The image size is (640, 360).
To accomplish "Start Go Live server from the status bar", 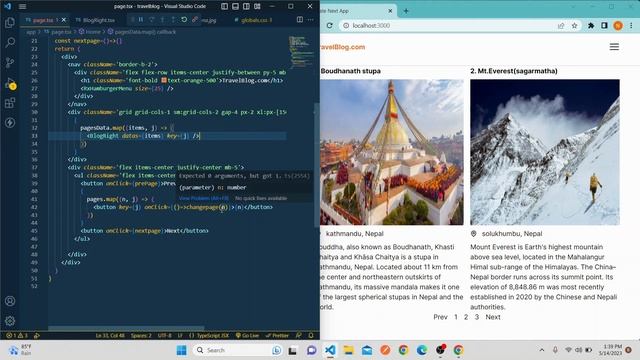I will (247, 336).
